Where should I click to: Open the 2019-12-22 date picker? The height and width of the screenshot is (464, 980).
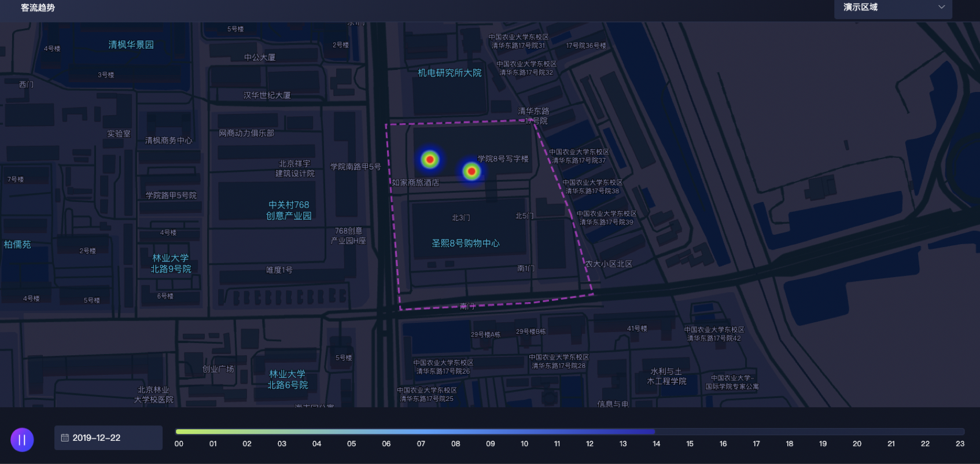pos(108,438)
